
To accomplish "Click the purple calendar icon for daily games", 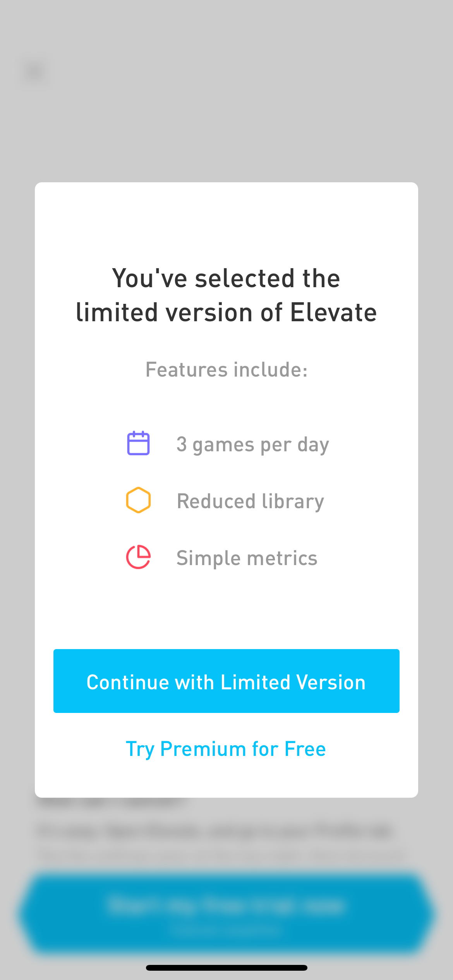I will 138,444.
